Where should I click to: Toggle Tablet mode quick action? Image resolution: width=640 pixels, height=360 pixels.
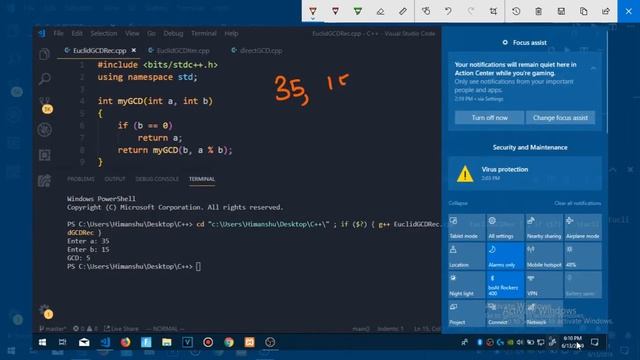pos(467,227)
